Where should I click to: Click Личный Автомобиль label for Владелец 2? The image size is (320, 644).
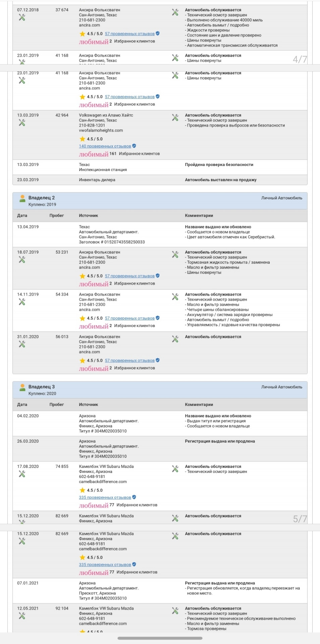tap(282, 198)
